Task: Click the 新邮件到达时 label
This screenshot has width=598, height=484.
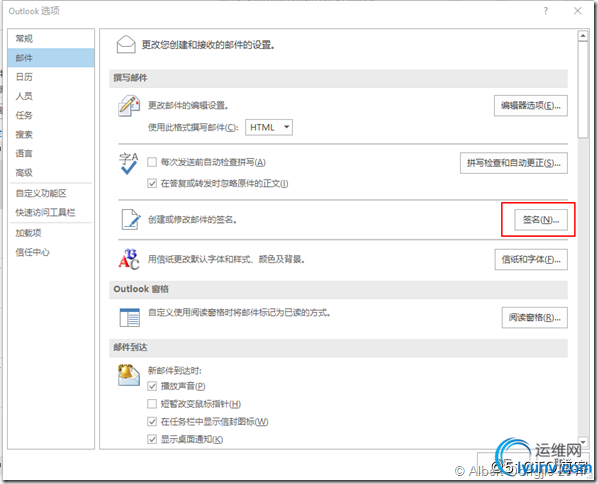Action: coord(175,370)
